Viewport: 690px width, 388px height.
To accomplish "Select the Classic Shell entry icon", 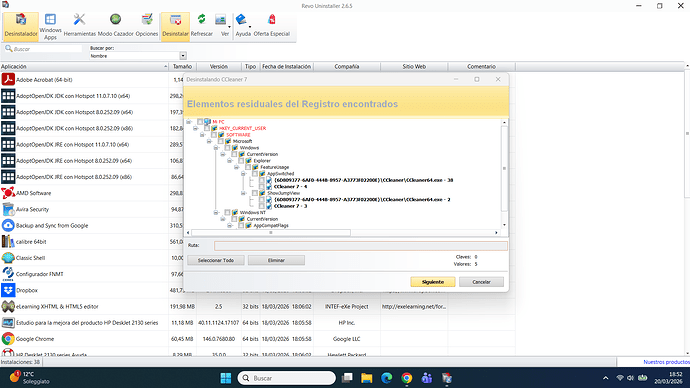I will [8, 258].
